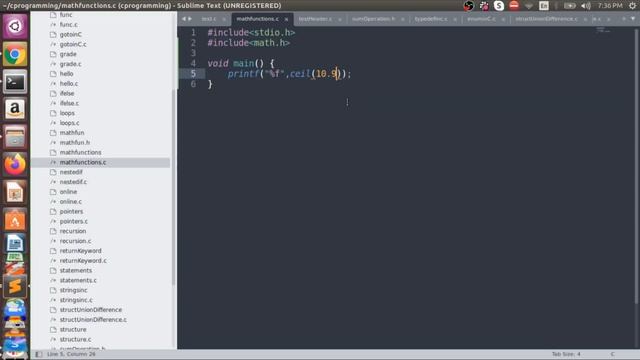Viewport: 640px width, 360px height.
Task: Launch Firefox from the dock
Action: 15,164
